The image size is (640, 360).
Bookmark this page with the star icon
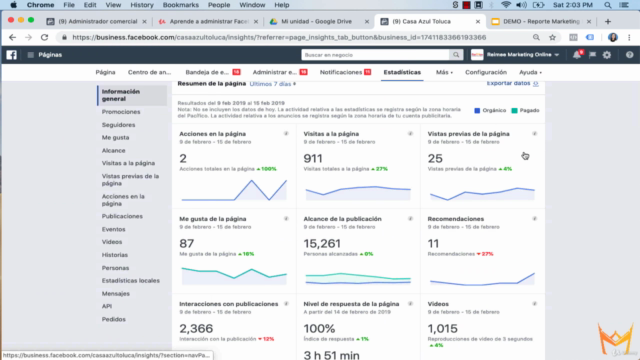(552, 38)
